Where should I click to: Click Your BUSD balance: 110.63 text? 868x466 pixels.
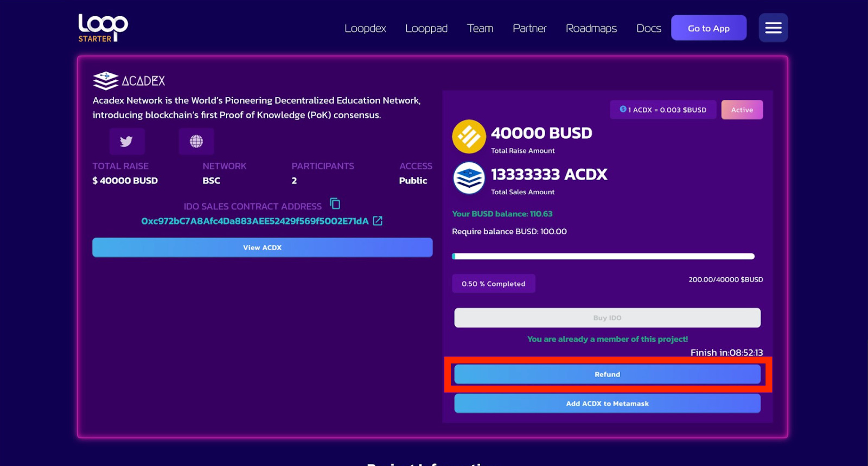[502, 214]
